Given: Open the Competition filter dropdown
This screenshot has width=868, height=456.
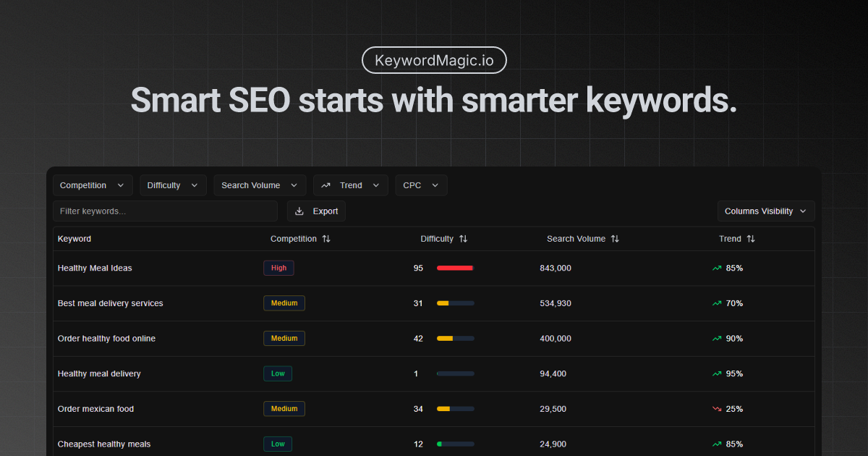Looking at the screenshot, I should coord(92,185).
